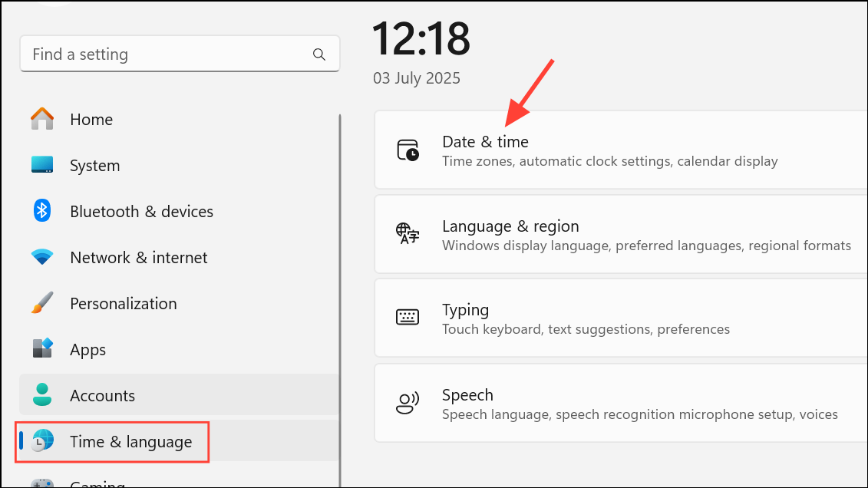Click the Time & language globe clock icon
Viewport: 868px width, 488px height.
pyautogui.click(x=43, y=441)
